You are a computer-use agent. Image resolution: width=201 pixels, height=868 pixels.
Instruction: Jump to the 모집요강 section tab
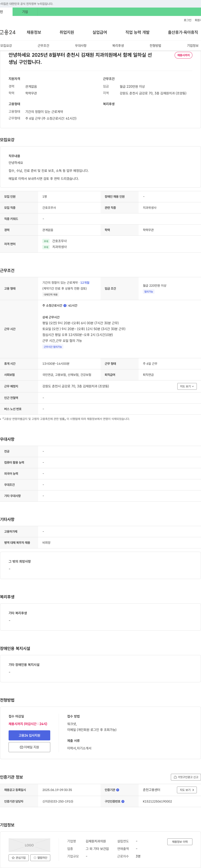(6, 46)
